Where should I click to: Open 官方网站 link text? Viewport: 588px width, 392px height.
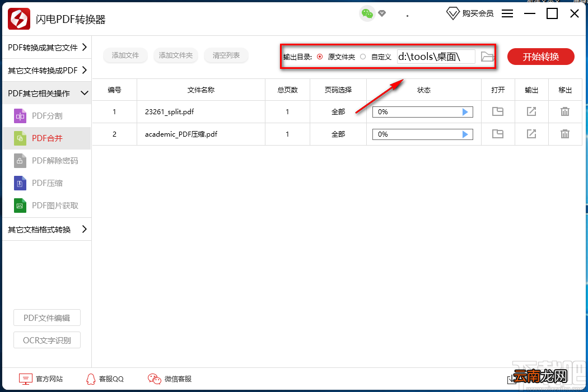pyautogui.click(x=49, y=379)
